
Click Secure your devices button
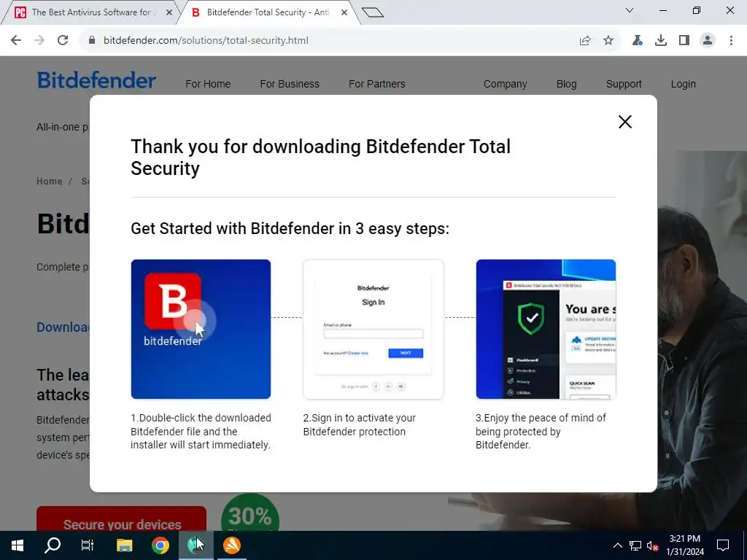point(122,519)
